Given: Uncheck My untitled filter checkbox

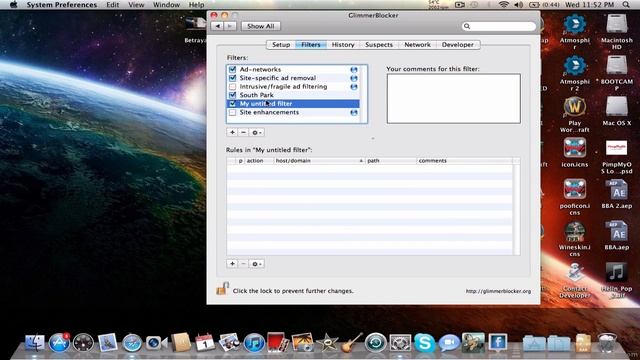Looking at the screenshot, I should tap(233, 104).
